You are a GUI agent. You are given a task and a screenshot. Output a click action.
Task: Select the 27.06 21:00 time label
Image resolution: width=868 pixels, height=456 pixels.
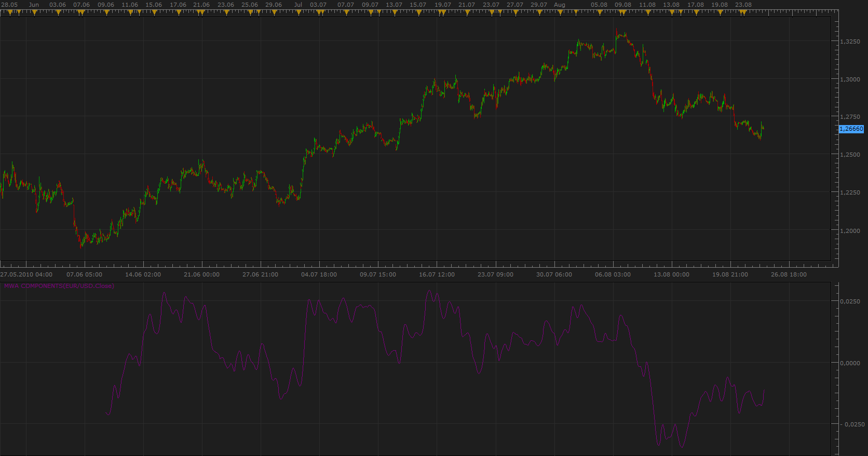[261, 274]
